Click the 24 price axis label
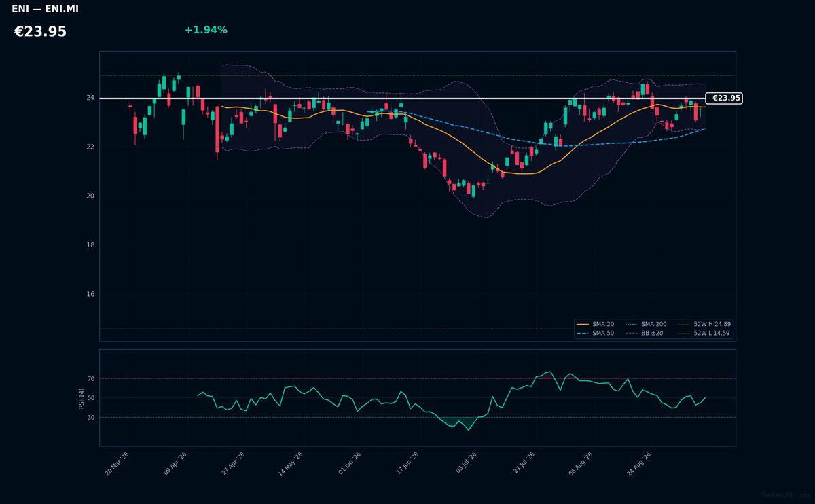Viewport: 815px width, 504px height. [x=90, y=98]
